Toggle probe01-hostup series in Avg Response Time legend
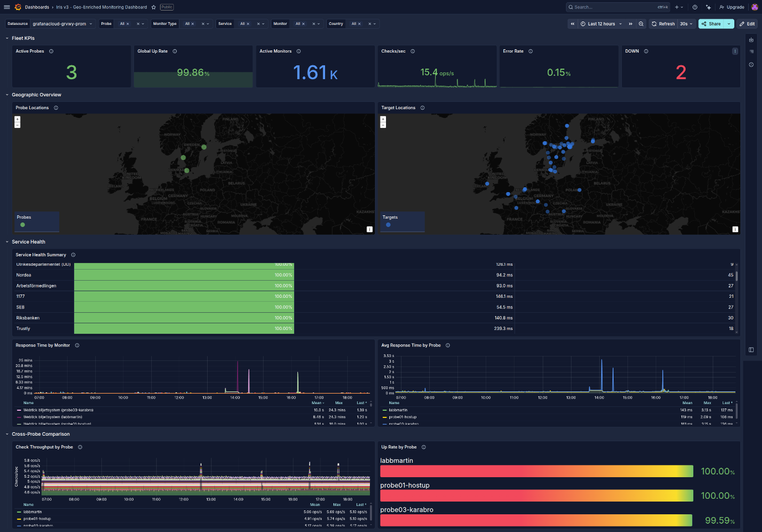This screenshot has width=762, height=532. (403, 417)
